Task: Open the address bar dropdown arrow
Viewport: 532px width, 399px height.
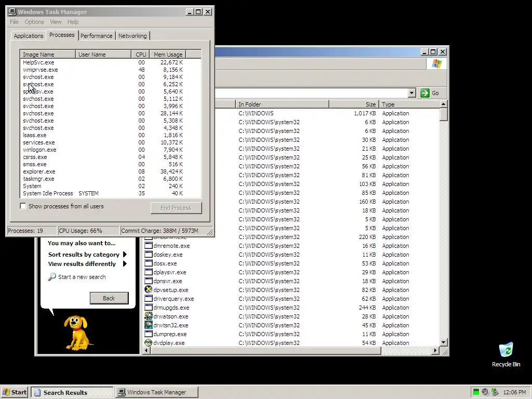Action: [412, 93]
